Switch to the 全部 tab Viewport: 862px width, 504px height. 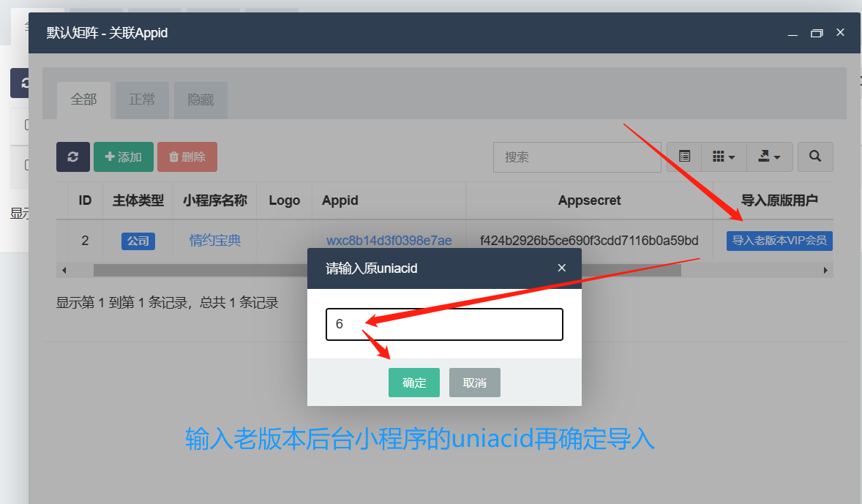pyautogui.click(x=83, y=100)
